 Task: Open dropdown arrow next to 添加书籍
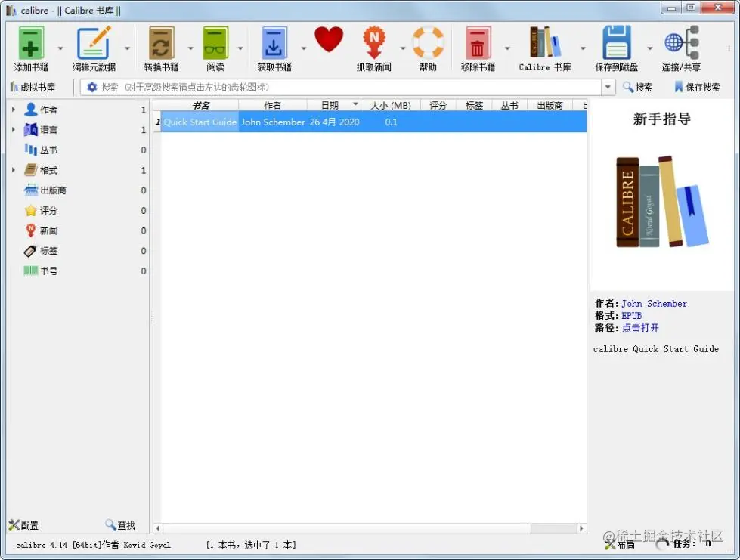(x=60, y=48)
